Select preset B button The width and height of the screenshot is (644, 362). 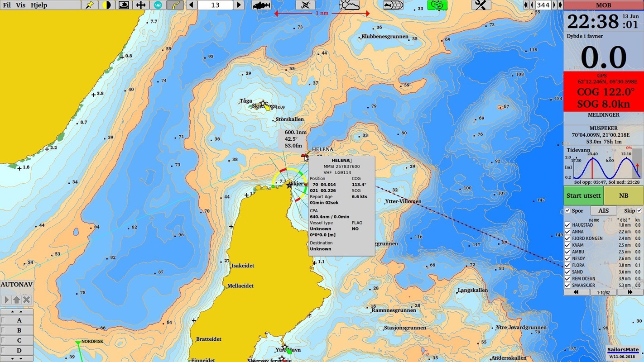[17, 330]
